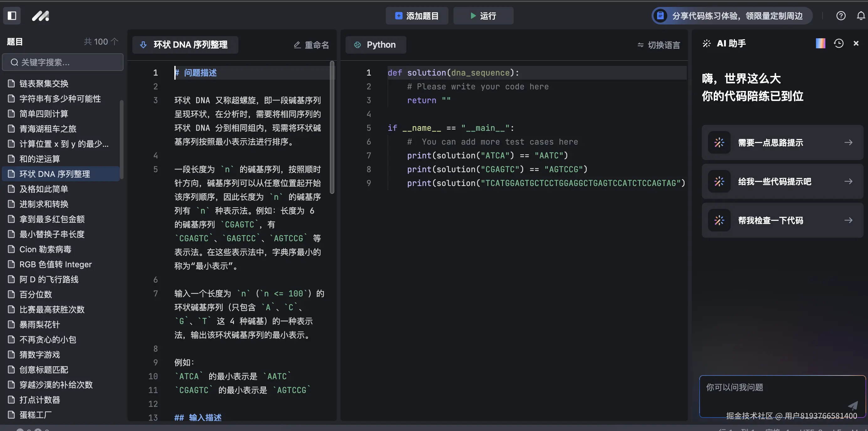Click the magnifier in the keyword search box
The image size is (868, 431).
tap(14, 62)
